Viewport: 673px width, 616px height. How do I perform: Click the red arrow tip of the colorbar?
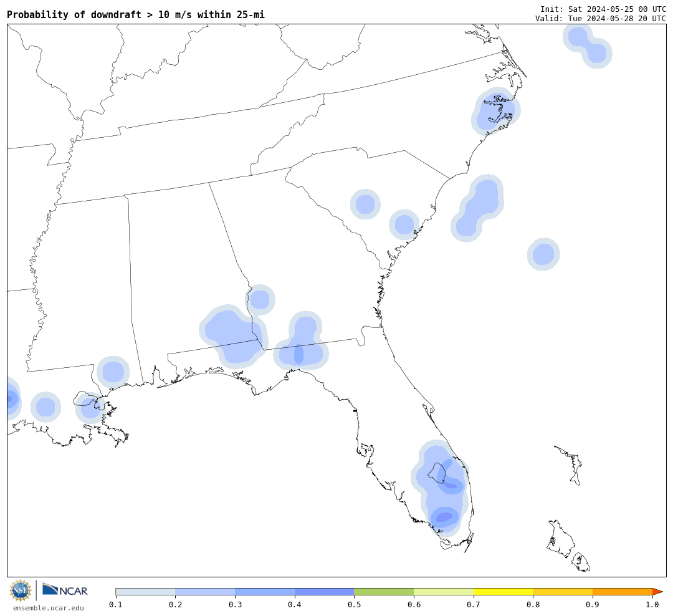click(658, 592)
